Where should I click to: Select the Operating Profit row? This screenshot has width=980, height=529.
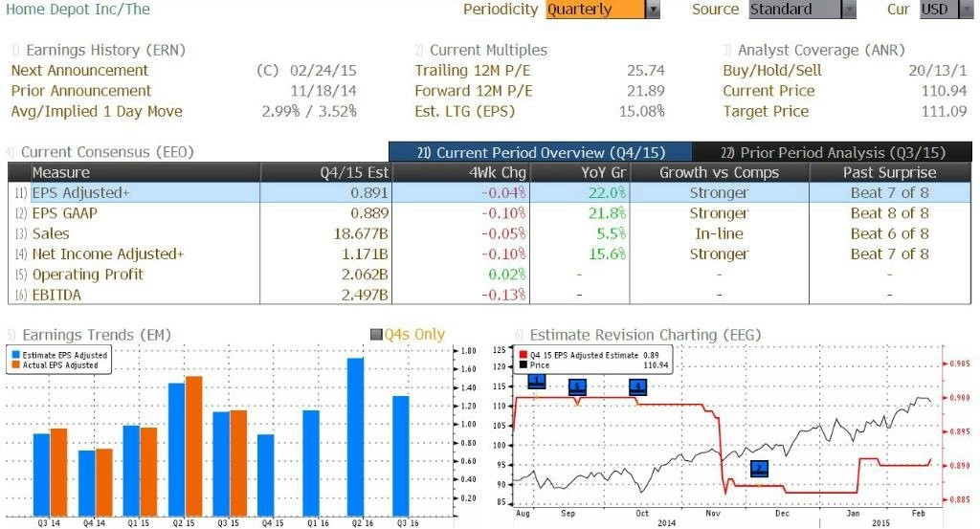pyautogui.click(x=489, y=275)
